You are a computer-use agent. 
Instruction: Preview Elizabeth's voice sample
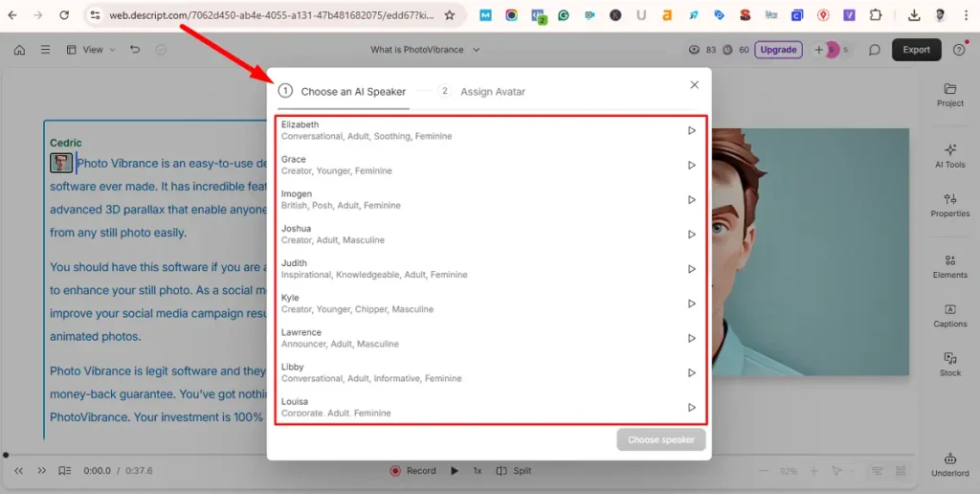tap(691, 131)
